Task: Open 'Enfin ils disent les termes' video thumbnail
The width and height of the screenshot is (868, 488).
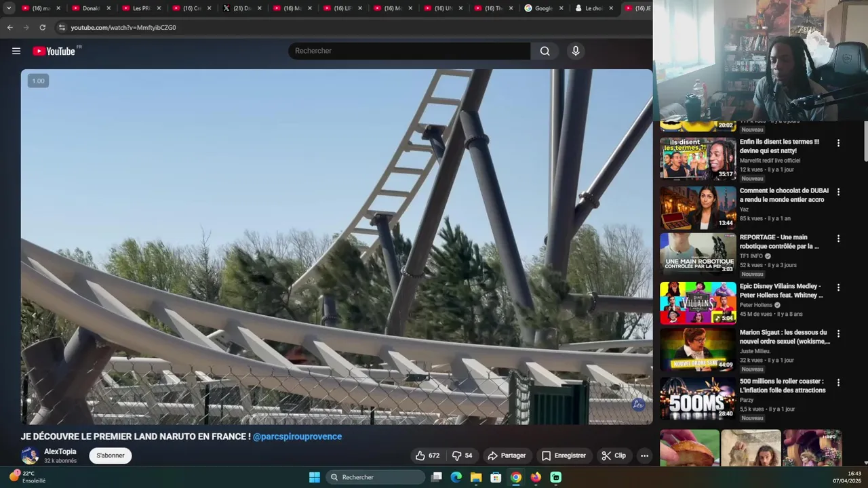Action: (698, 159)
